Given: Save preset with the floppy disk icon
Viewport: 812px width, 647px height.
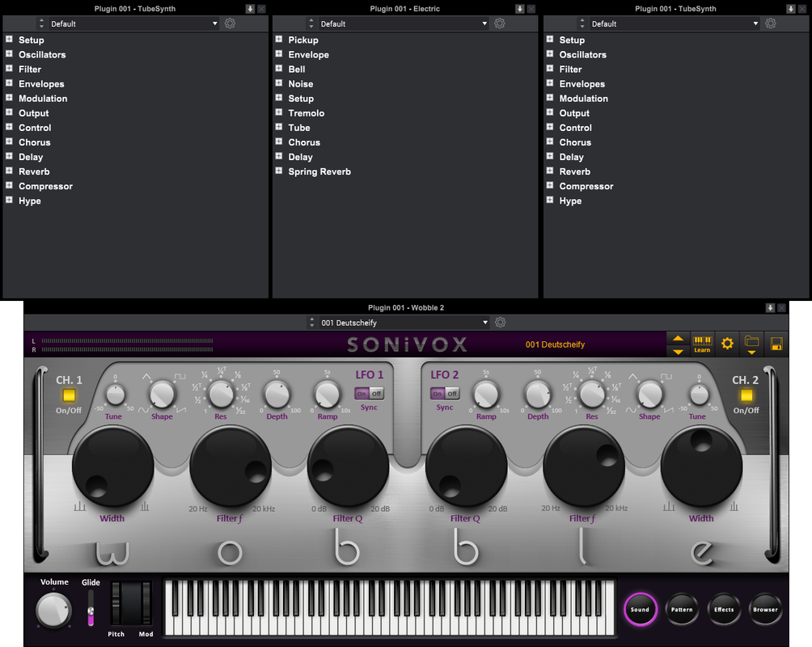Looking at the screenshot, I should tap(776, 344).
